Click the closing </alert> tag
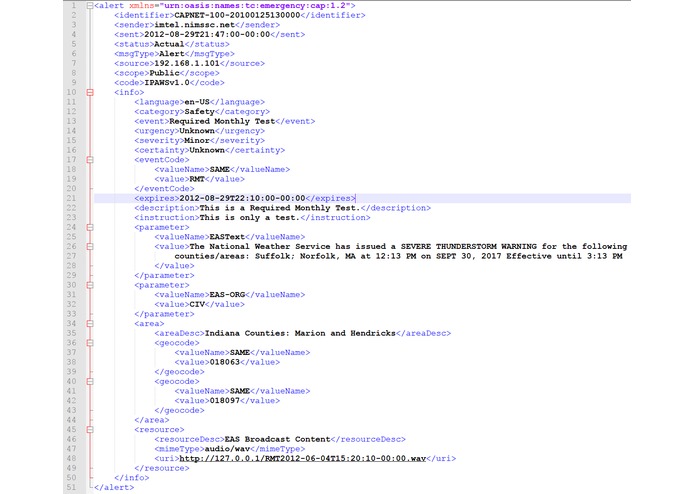Screen dimensions: 695x494 [x=114, y=487]
